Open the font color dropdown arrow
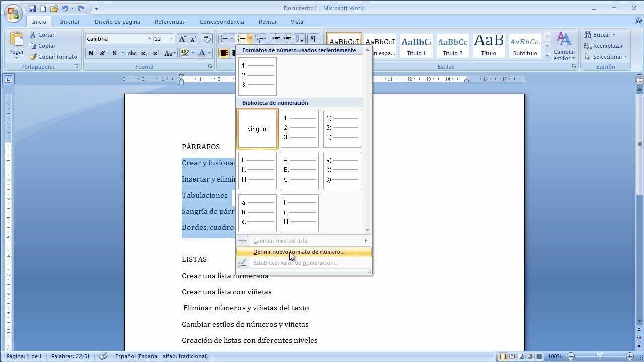Screen dimensions: 644x362 click(209, 53)
